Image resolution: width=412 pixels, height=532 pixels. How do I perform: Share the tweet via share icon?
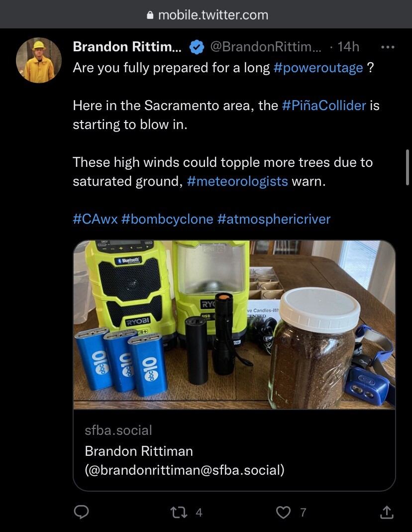pos(386,512)
